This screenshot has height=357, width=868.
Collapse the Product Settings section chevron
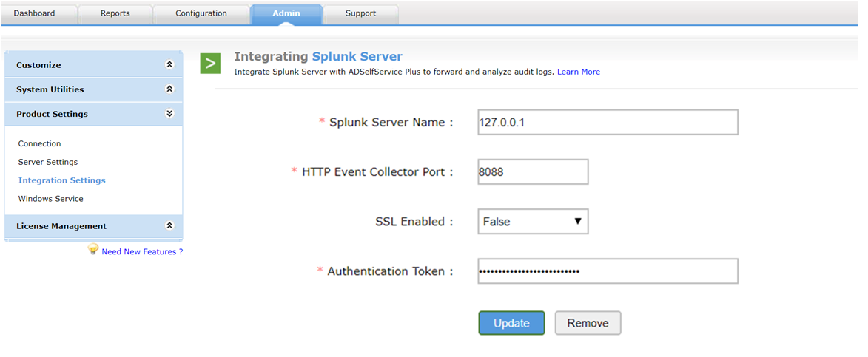point(169,113)
